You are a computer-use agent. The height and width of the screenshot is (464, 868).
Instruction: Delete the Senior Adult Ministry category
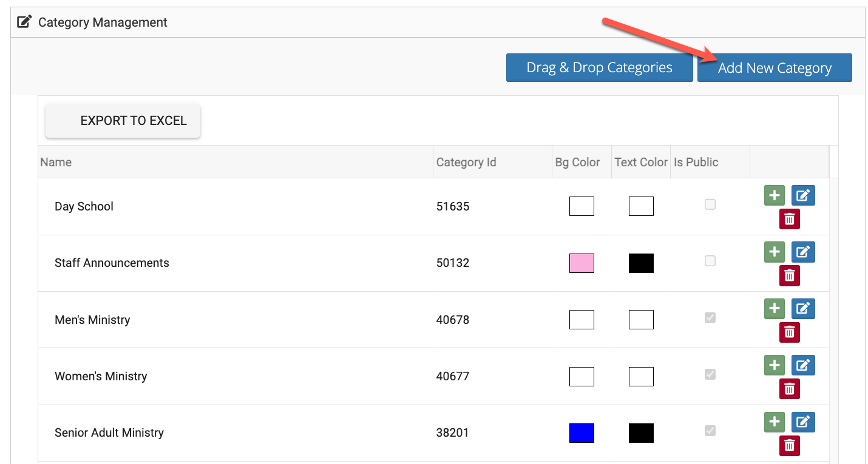click(789, 445)
